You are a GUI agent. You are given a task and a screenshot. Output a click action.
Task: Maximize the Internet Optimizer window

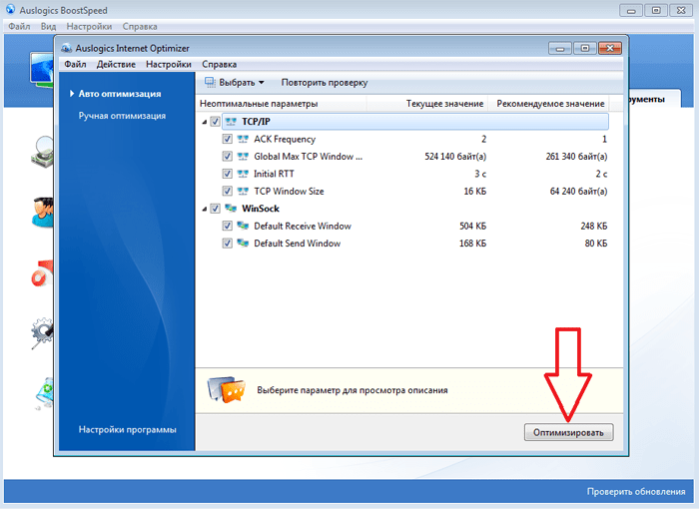(585, 48)
